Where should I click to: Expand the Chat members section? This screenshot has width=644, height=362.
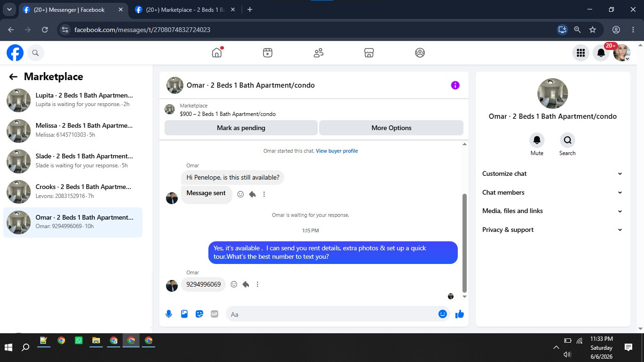click(x=553, y=192)
